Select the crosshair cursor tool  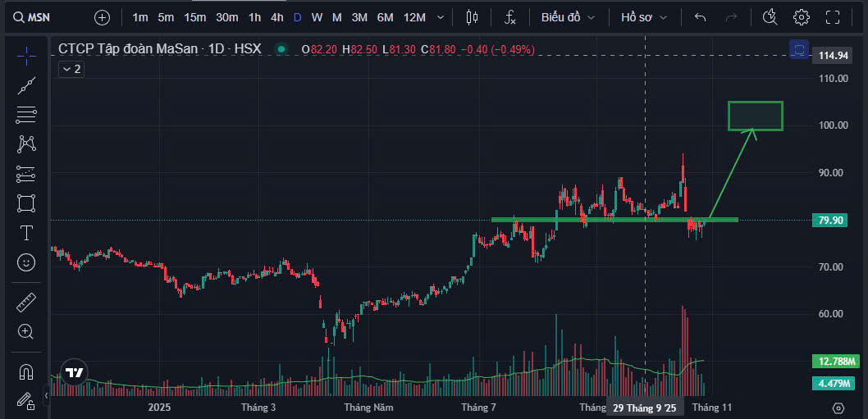point(26,56)
